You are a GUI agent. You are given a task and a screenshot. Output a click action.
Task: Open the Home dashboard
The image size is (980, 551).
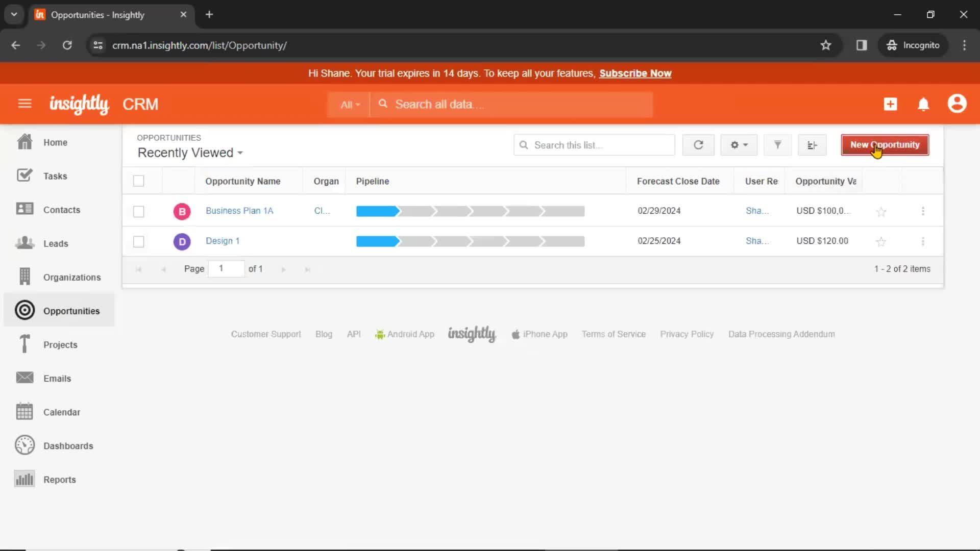pyautogui.click(x=55, y=142)
